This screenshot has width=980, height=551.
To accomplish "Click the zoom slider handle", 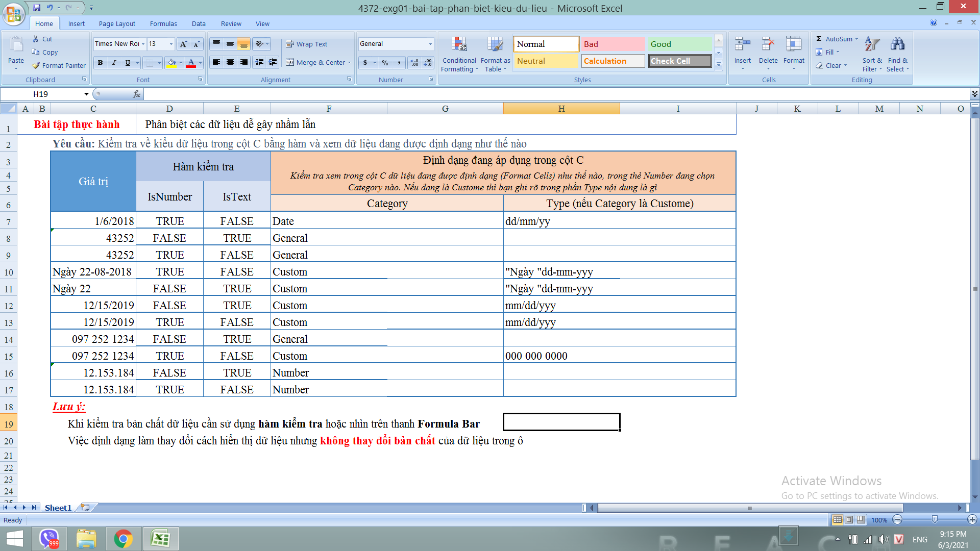I will 935,519.
